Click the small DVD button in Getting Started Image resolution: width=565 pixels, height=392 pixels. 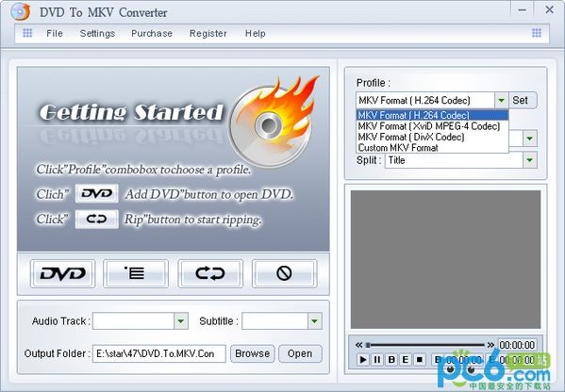point(96,194)
